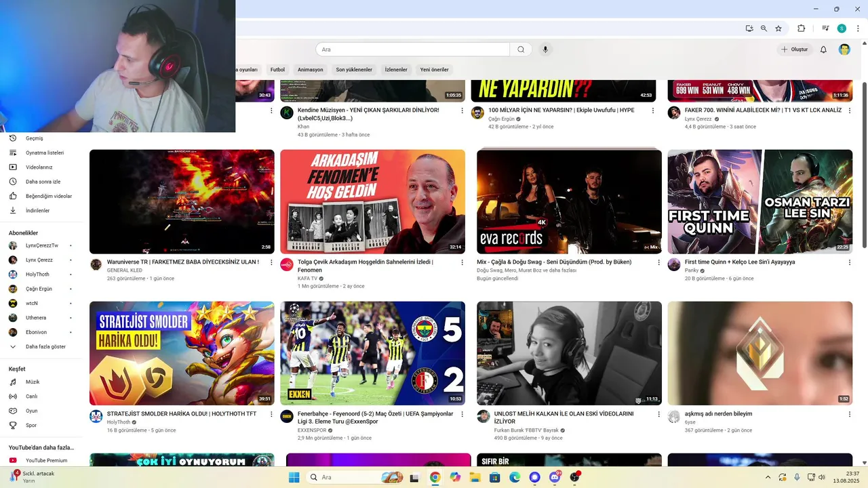Open the Chrome profile S avatar
Image resolution: width=868 pixels, height=488 pixels.
tap(842, 28)
